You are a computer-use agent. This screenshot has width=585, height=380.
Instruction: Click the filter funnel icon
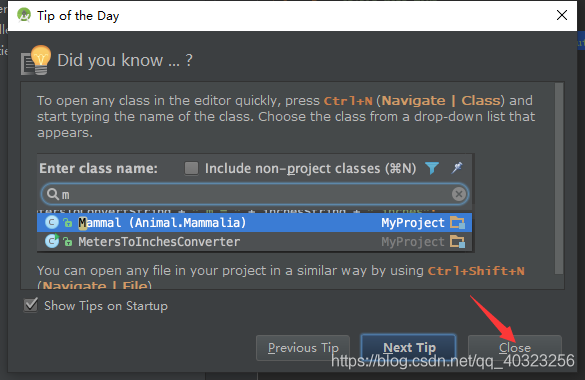pos(432,168)
